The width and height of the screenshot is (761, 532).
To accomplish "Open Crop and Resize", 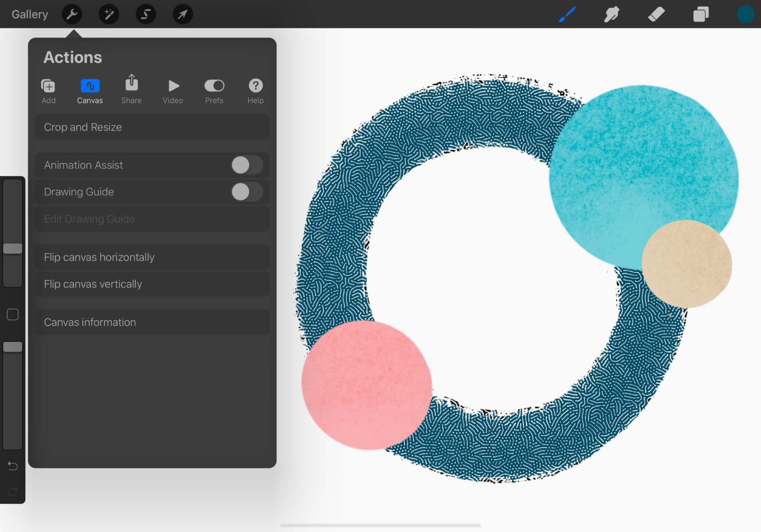I will click(152, 127).
